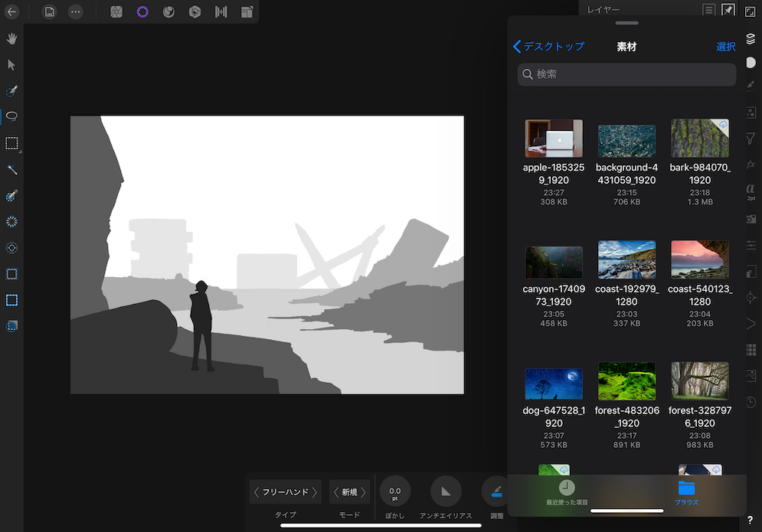Toggle the 調整 refine button
The width and height of the screenshot is (762, 532).
click(496, 491)
